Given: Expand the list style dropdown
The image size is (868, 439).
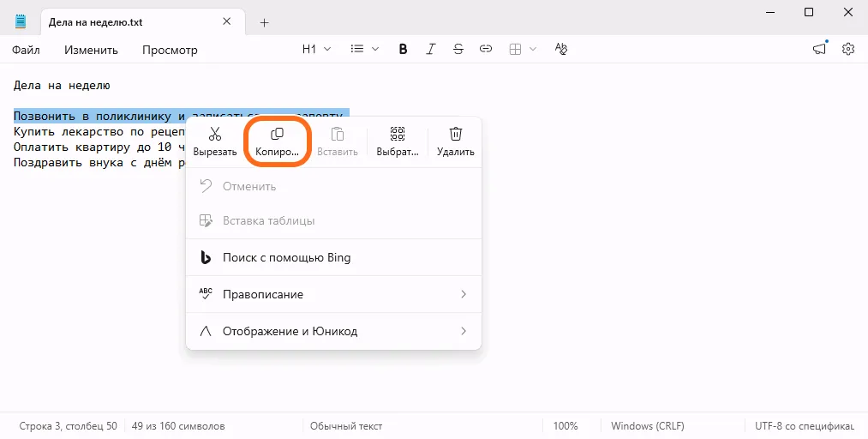Looking at the screenshot, I should pyautogui.click(x=365, y=49).
